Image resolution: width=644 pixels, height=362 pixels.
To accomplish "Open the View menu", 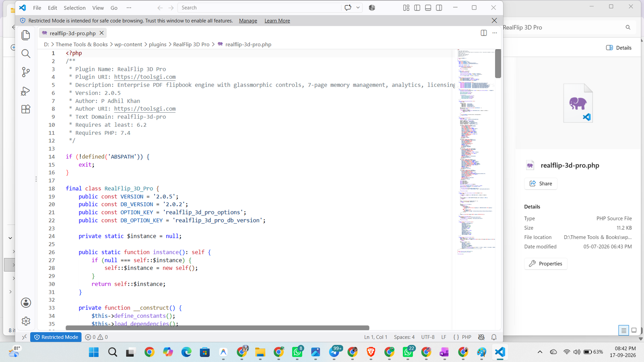I will click(x=98, y=8).
